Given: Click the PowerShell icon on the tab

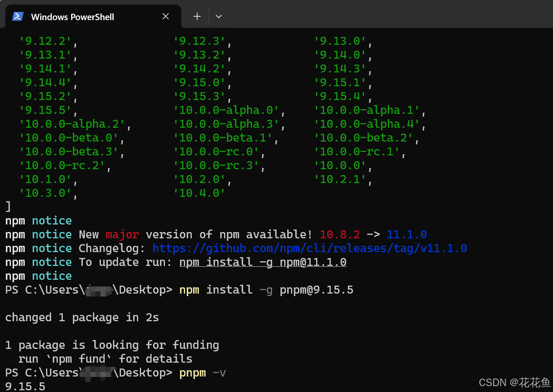Looking at the screenshot, I should tap(18, 16).
